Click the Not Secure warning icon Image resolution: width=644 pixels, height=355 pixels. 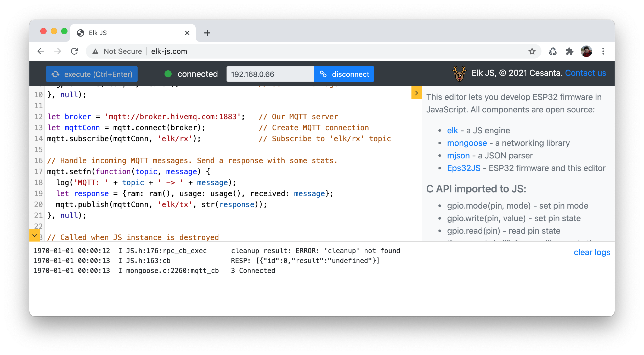[x=95, y=51]
